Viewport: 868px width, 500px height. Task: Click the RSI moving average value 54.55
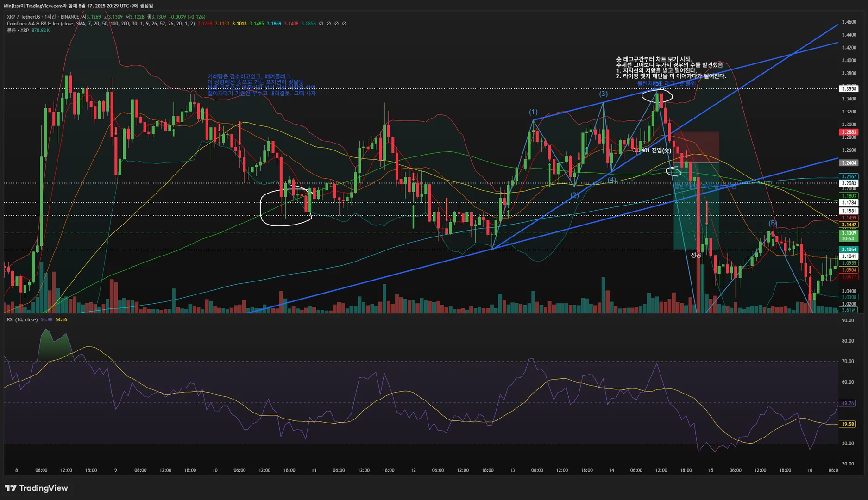coord(61,320)
